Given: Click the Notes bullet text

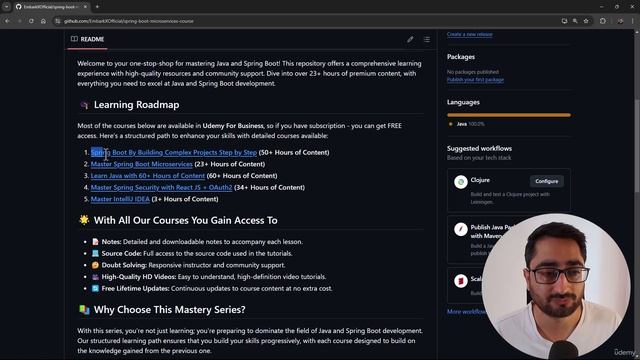Looking at the screenshot, I should (202, 242).
